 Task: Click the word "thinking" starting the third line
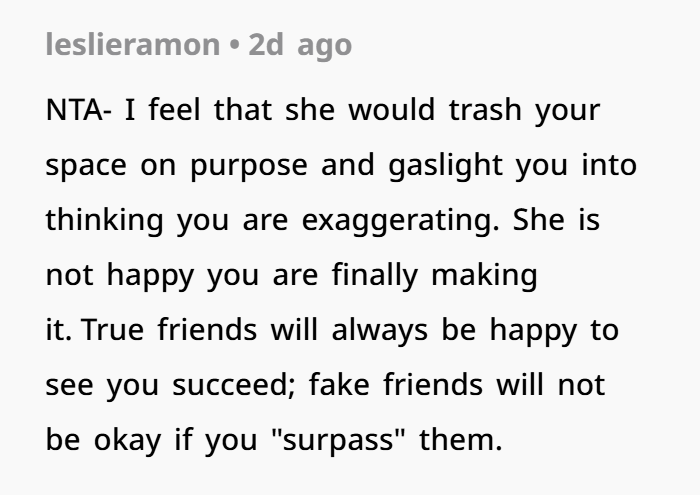104,220
